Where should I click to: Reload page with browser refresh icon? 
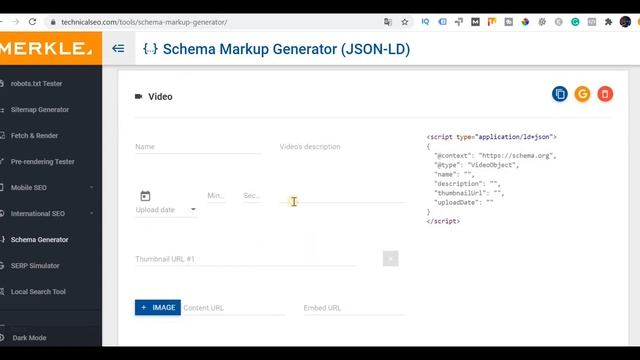point(32,22)
